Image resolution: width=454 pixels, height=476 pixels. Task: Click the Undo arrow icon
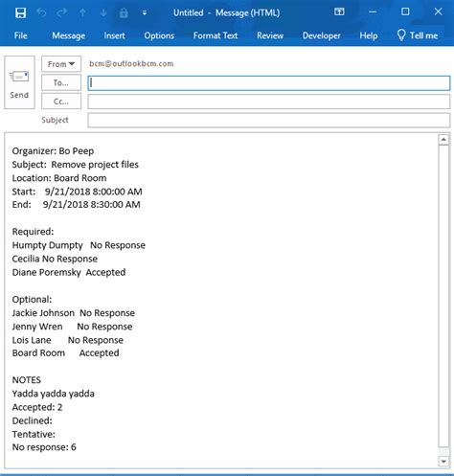pyautogui.click(x=41, y=12)
